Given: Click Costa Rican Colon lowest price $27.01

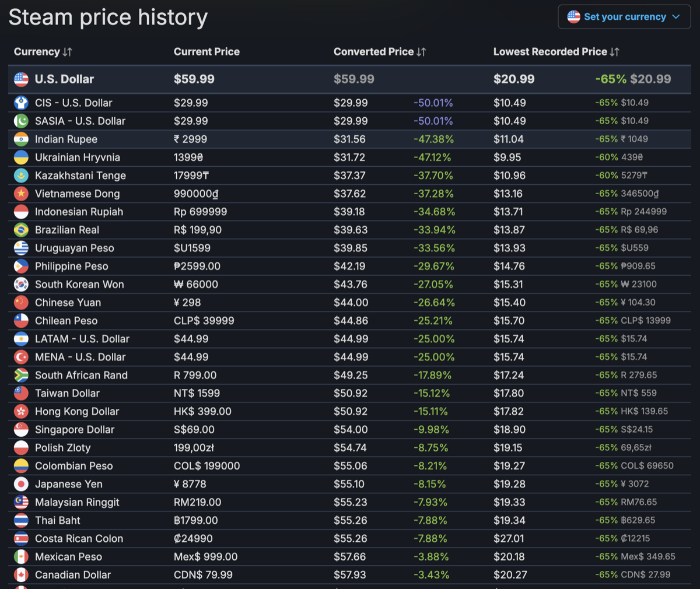Looking at the screenshot, I should click(509, 538).
